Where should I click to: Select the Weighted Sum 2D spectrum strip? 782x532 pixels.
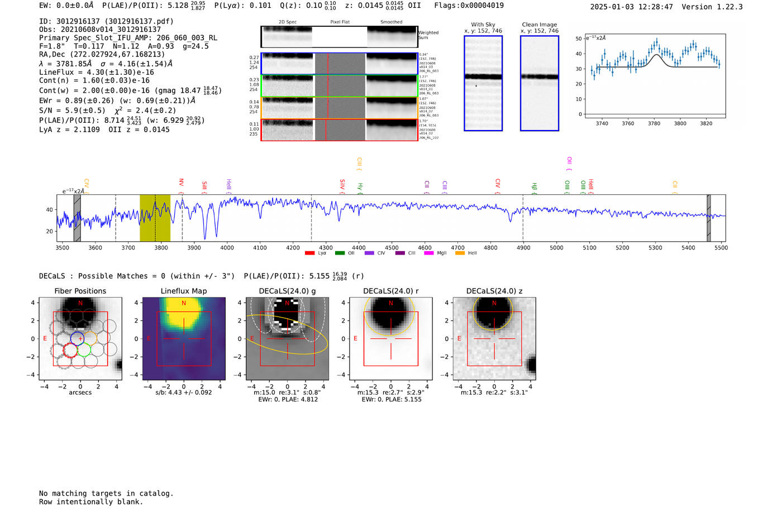[x=339, y=36]
